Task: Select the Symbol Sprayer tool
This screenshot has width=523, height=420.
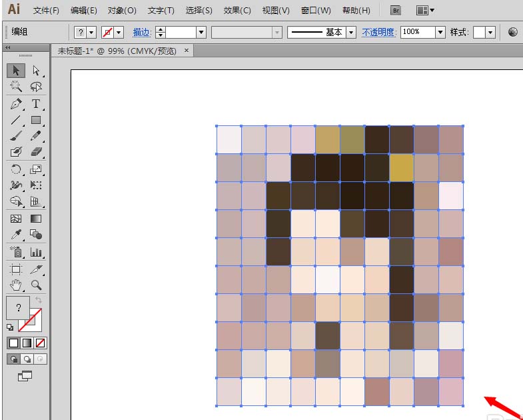Action: [x=16, y=252]
